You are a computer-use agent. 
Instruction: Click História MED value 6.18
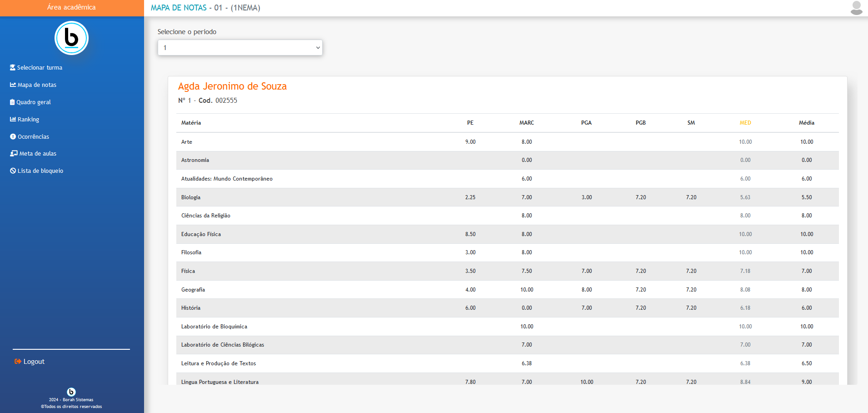pos(745,308)
